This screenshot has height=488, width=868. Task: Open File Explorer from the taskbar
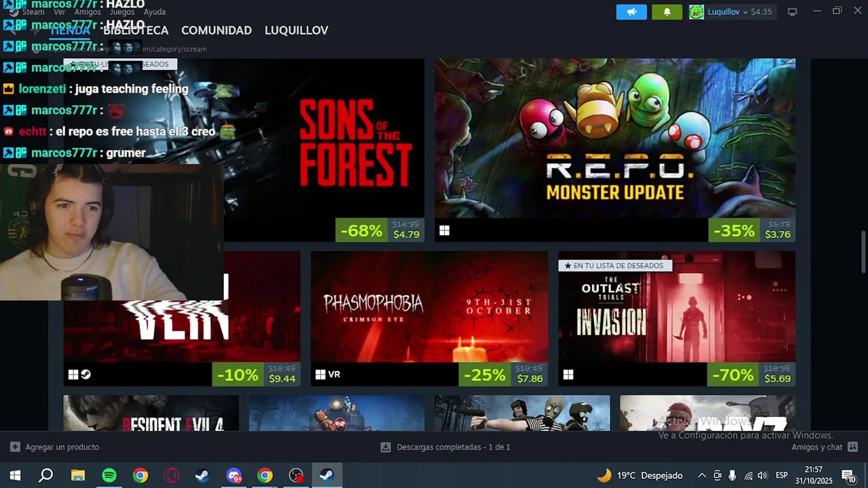pos(78,475)
